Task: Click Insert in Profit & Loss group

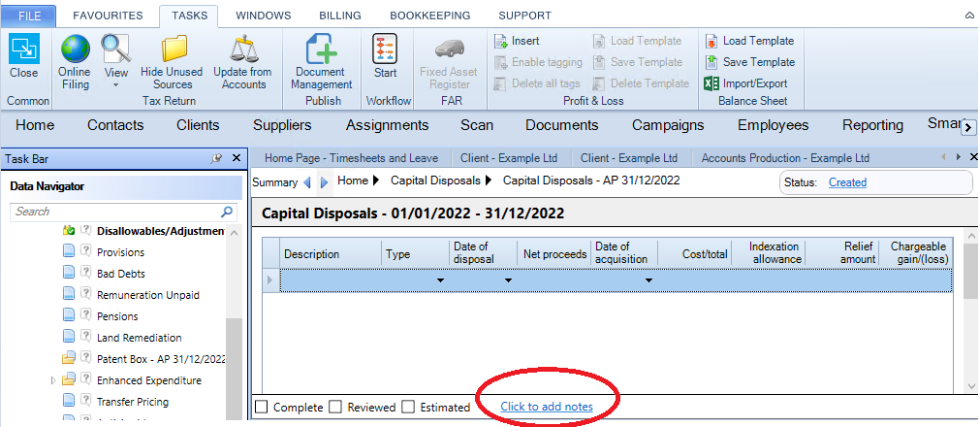Action: tap(517, 42)
